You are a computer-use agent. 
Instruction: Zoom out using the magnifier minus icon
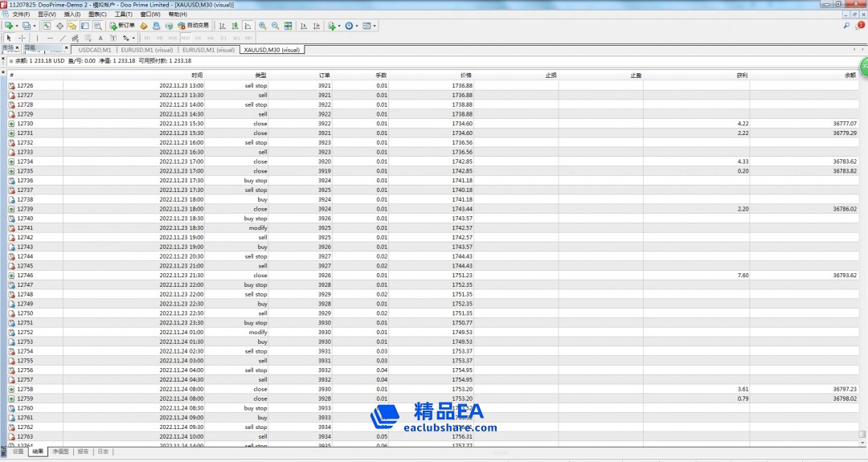pos(275,26)
